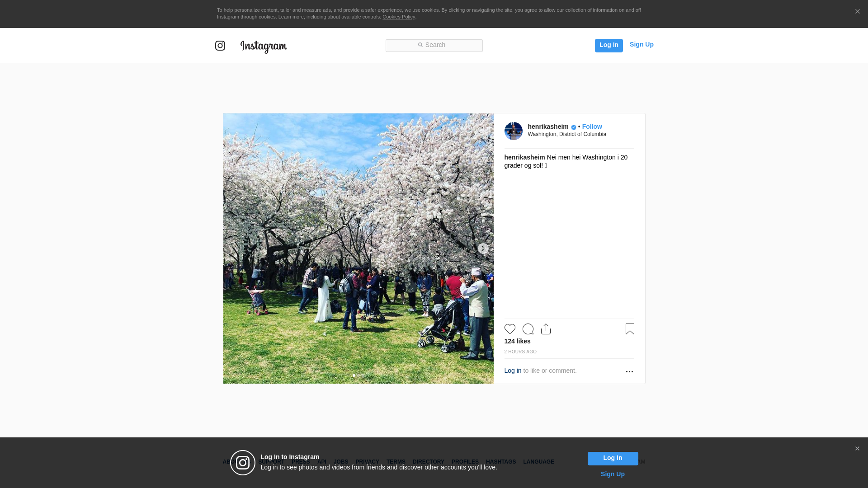868x488 pixels.
Task: Focus the Search input field
Action: point(434,45)
